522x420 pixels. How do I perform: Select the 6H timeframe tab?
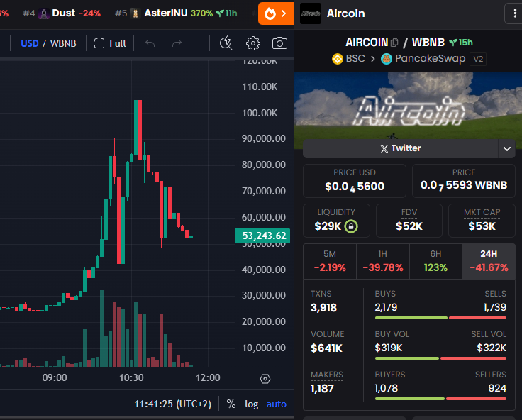click(x=435, y=261)
